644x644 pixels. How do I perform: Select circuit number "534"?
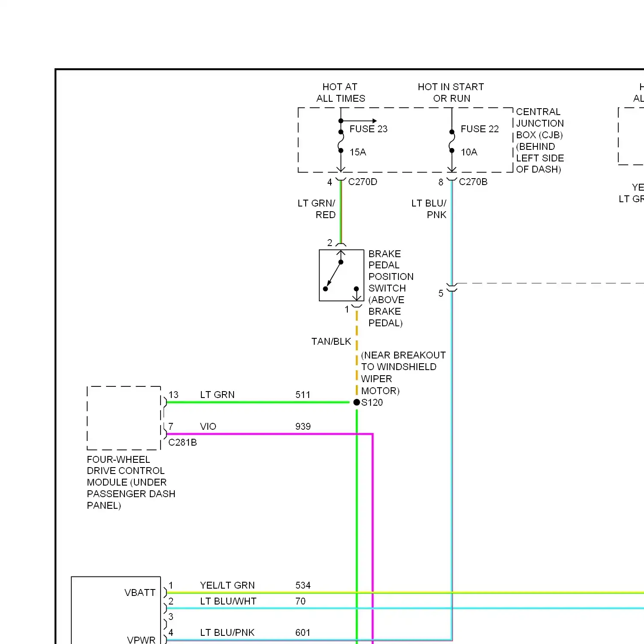303,585
